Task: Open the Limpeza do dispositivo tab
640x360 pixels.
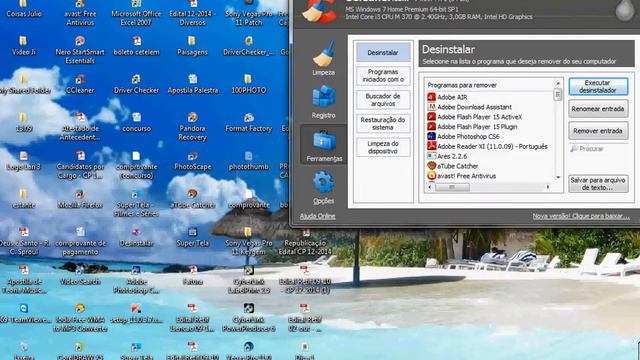Action: click(383, 147)
